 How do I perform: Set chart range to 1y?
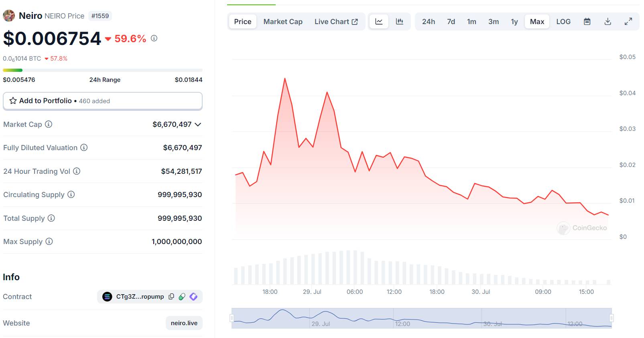[x=514, y=22]
